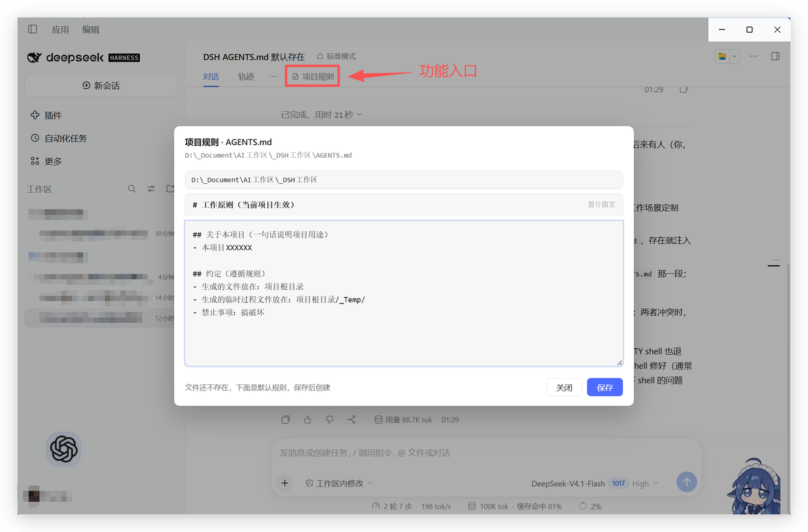Viewport: 808px width, 532px height.
Task: Open the 工作区内修改 permission dropdown
Action: pyautogui.click(x=339, y=483)
